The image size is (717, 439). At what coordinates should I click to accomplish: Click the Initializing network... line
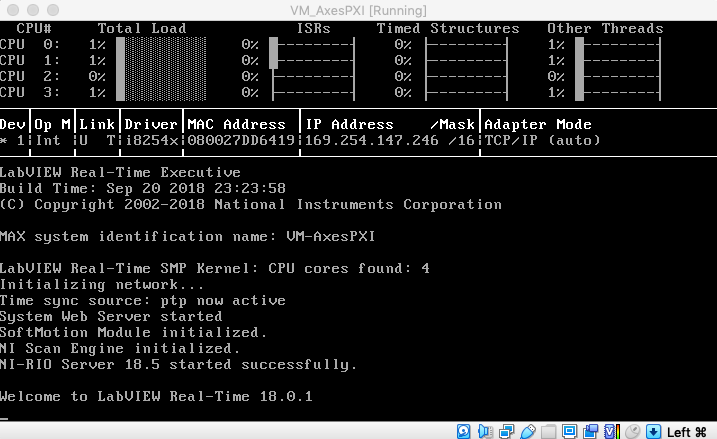point(102,284)
